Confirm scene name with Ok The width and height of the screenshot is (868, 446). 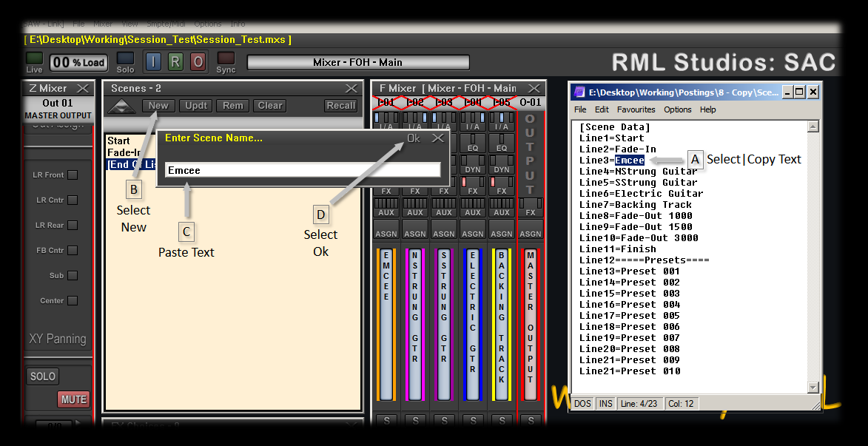click(x=413, y=138)
